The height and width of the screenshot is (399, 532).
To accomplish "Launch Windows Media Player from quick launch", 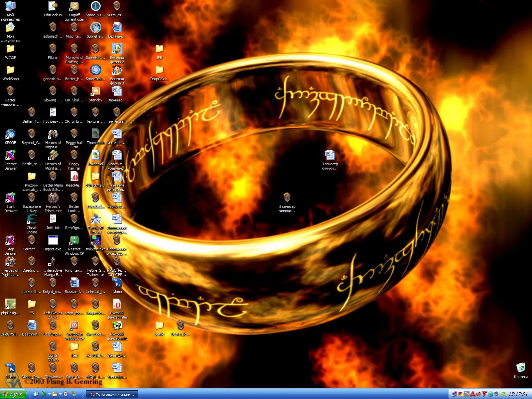I will point(66,394).
